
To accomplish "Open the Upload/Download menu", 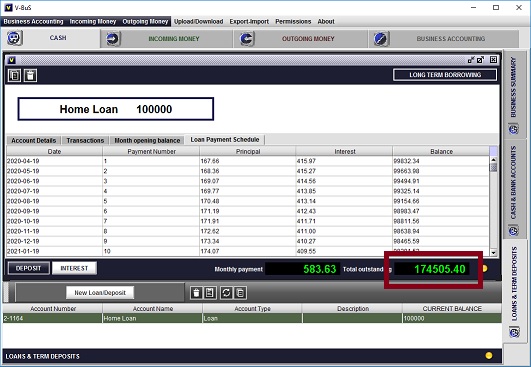I will click(198, 21).
